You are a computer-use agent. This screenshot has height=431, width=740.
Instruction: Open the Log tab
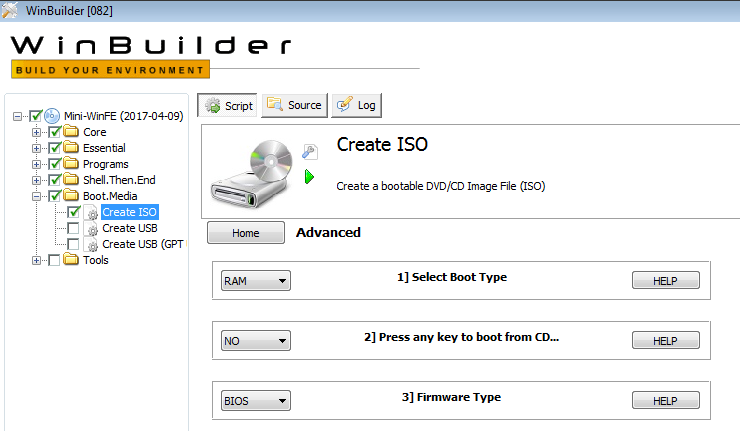coord(357,105)
